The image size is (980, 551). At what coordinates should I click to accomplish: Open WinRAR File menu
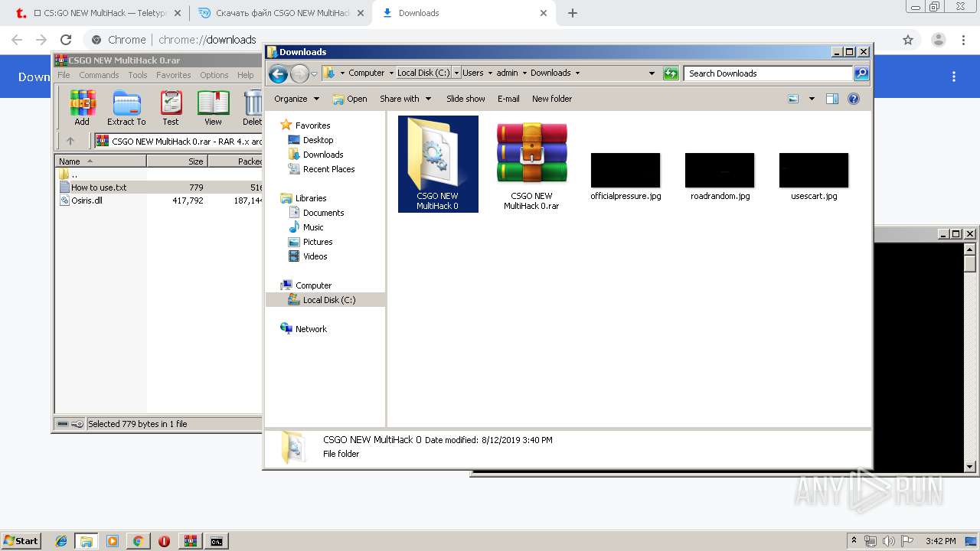(x=64, y=75)
